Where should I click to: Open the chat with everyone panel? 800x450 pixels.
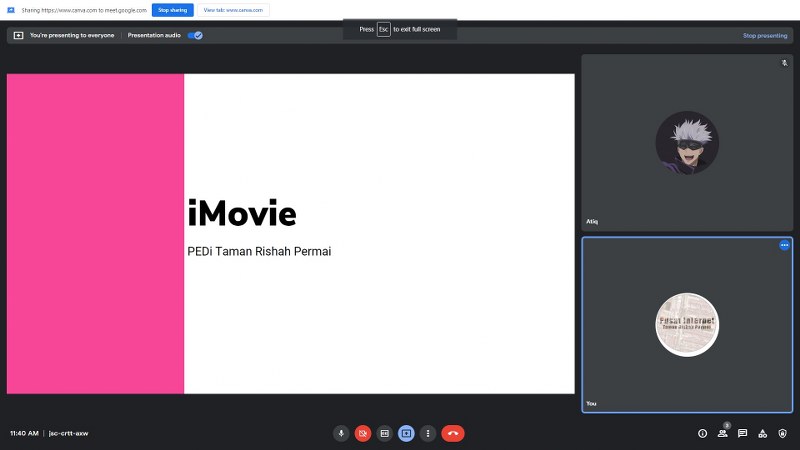point(742,433)
